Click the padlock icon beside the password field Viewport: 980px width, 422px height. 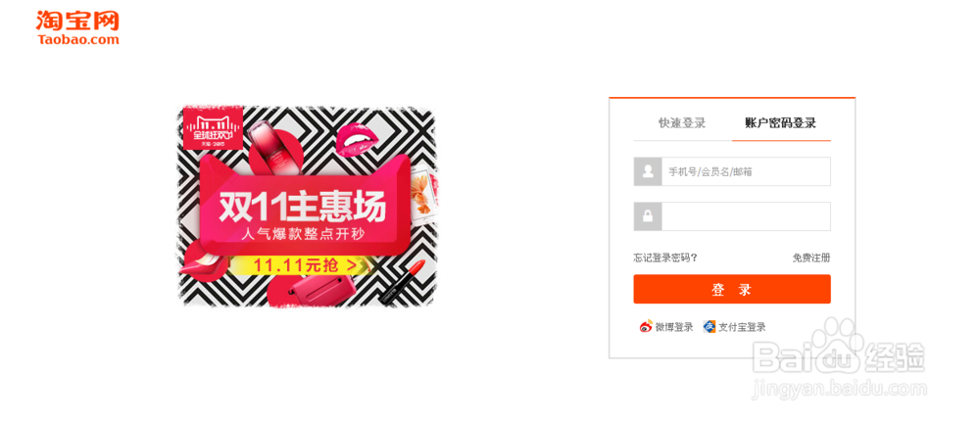[648, 216]
